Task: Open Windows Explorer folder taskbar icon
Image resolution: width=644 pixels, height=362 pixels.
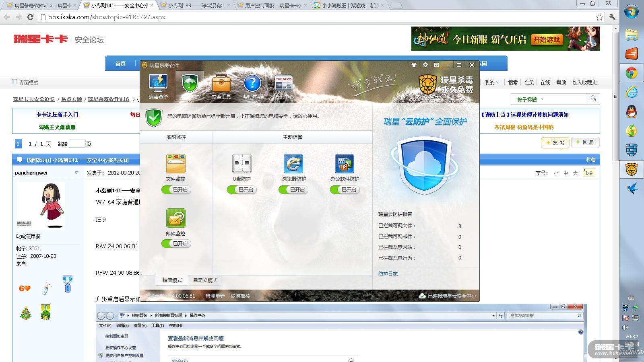Action: [x=632, y=35]
